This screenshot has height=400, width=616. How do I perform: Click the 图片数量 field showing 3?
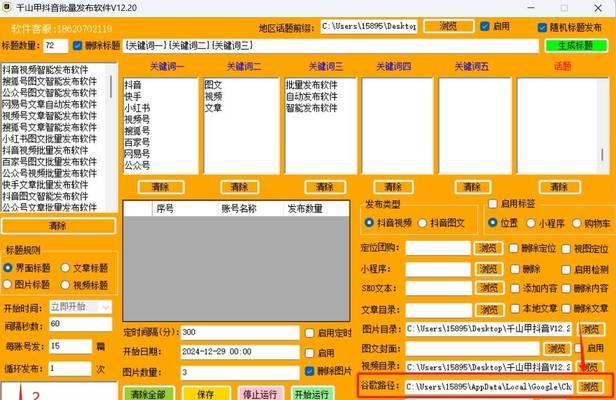(x=240, y=372)
